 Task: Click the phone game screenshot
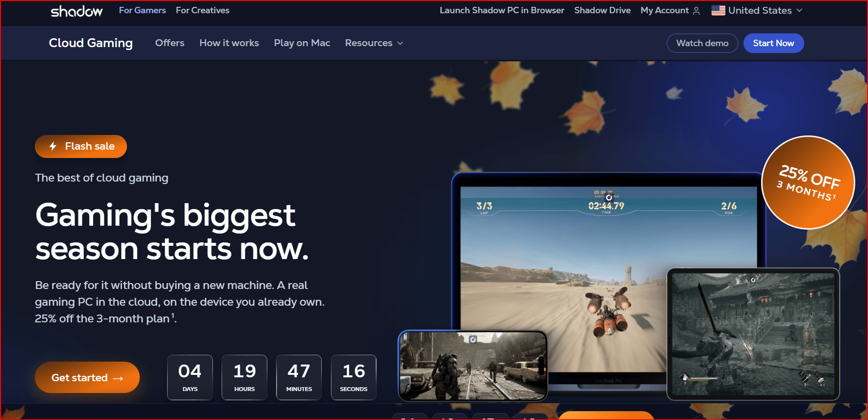473,365
